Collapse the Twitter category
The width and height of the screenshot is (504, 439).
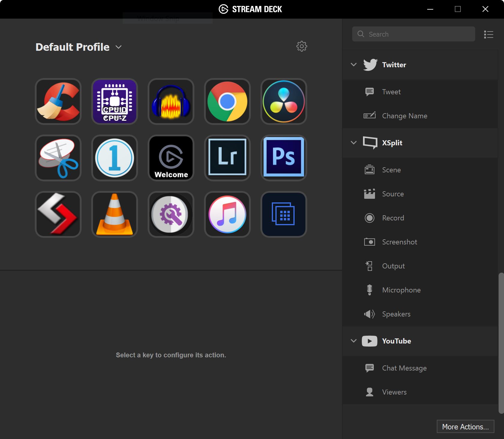[x=354, y=65]
